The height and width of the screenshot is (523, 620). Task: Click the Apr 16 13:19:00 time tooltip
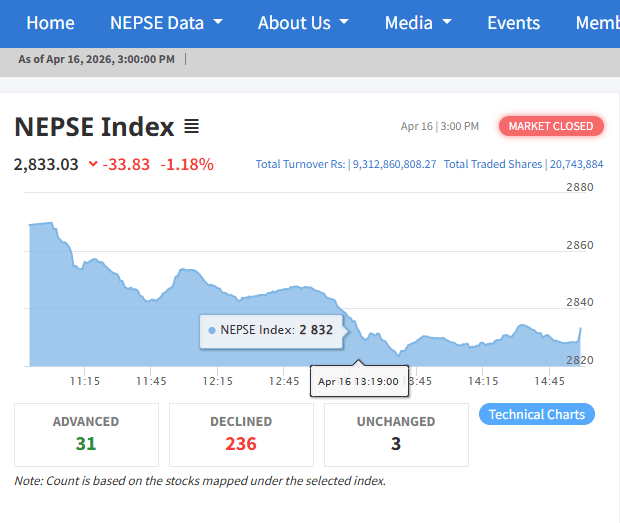click(x=359, y=381)
